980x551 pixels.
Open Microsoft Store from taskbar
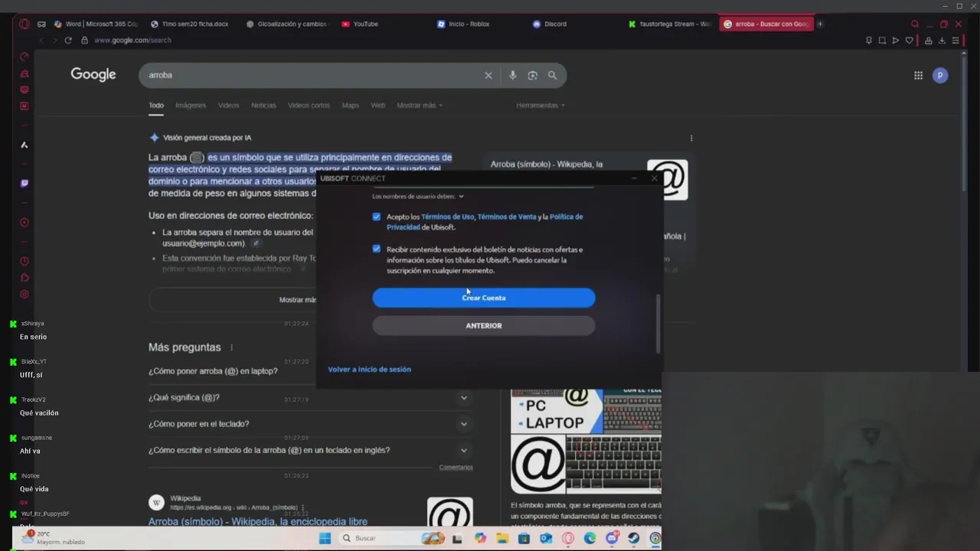(x=524, y=538)
